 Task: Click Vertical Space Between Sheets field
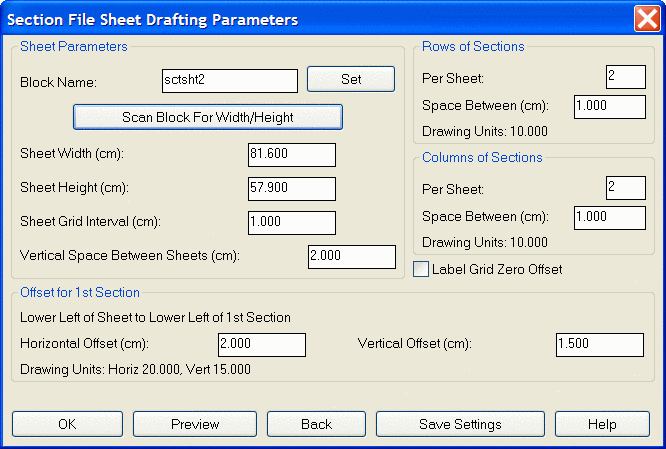pyautogui.click(x=352, y=257)
